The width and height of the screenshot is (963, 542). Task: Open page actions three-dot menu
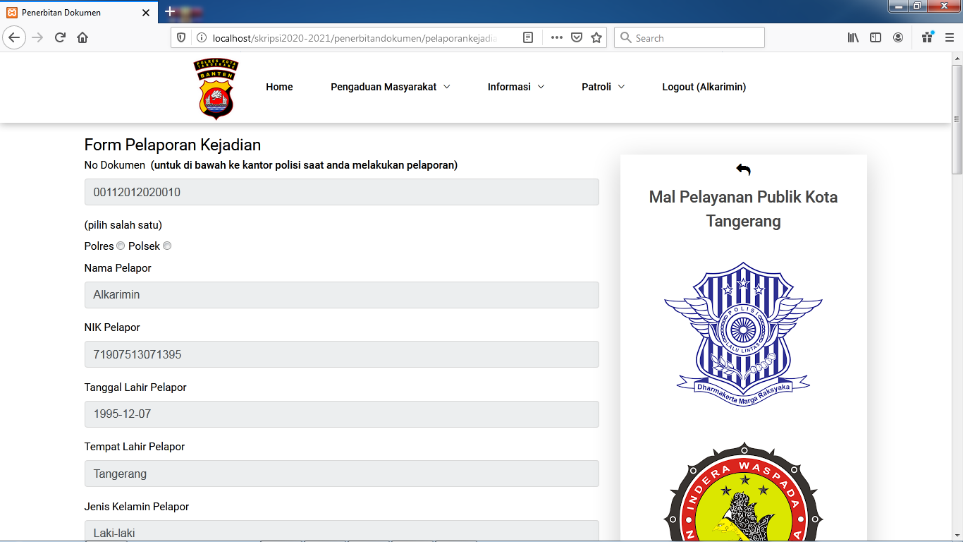pos(556,37)
